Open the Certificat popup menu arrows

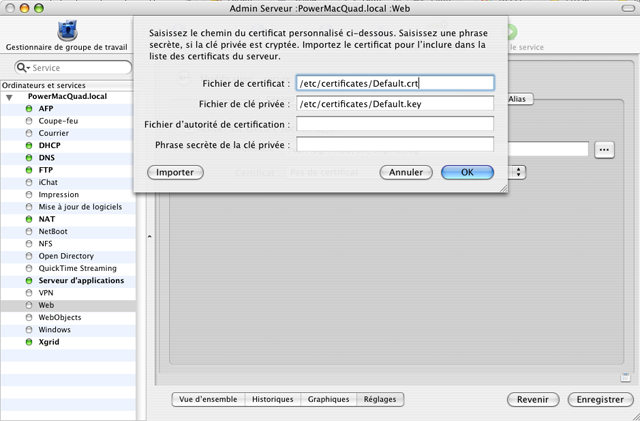tap(518, 172)
